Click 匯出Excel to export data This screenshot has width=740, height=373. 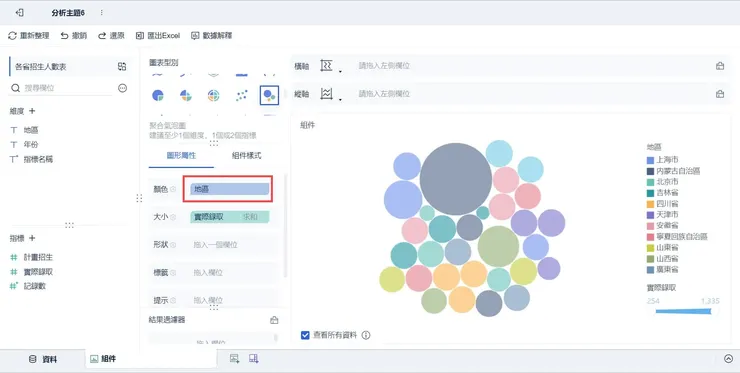158,35
